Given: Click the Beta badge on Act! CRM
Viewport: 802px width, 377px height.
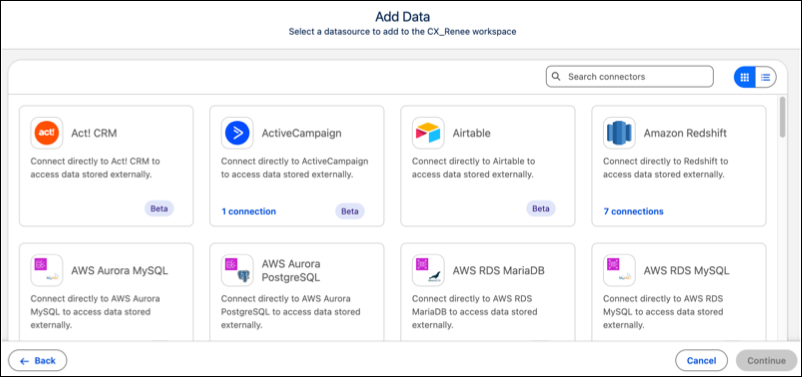Looking at the screenshot, I should [x=159, y=209].
